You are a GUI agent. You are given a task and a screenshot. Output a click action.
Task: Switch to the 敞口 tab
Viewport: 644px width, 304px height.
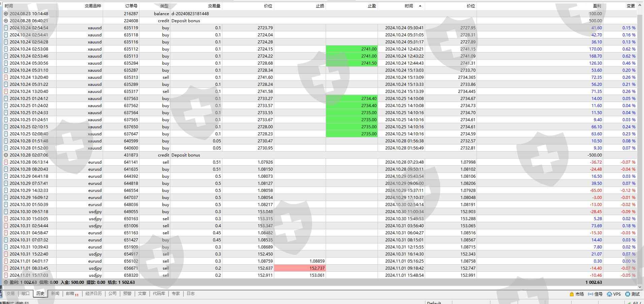point(26,294)
